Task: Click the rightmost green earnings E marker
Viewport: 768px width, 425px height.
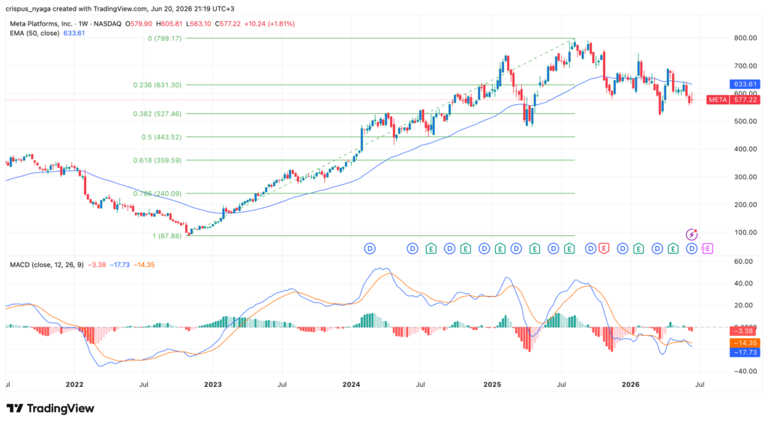Action: point(673,249)
